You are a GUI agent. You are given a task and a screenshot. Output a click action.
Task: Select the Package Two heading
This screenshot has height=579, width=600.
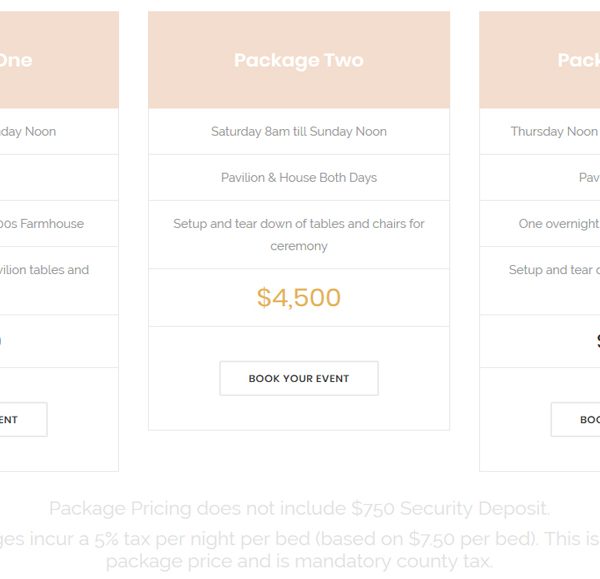(x=299, y=60)
